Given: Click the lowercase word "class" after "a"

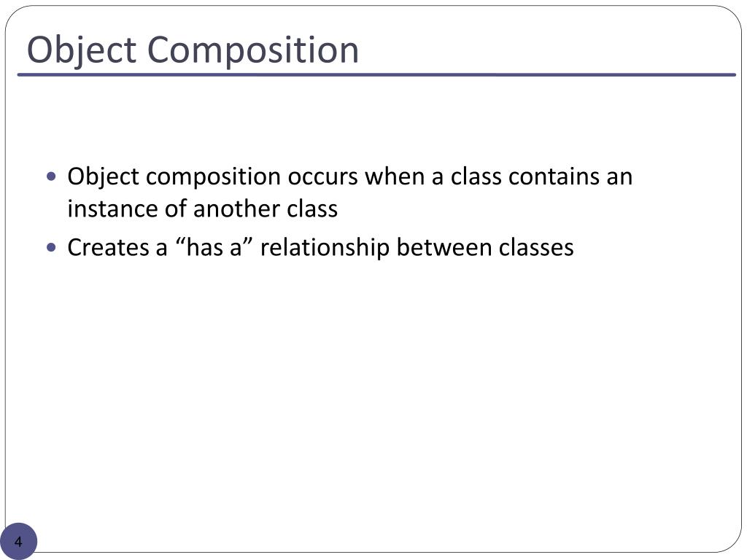Looking at the screenshot, I should [476, 176].
